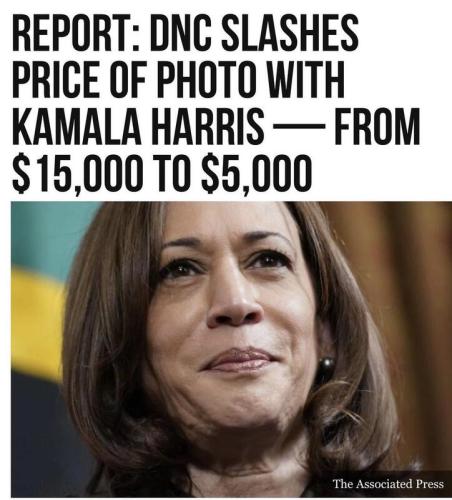The width and height of the screenshot is (452, 500).
Task: Click the yellow blurred flag area in photo
Action: 35,320
